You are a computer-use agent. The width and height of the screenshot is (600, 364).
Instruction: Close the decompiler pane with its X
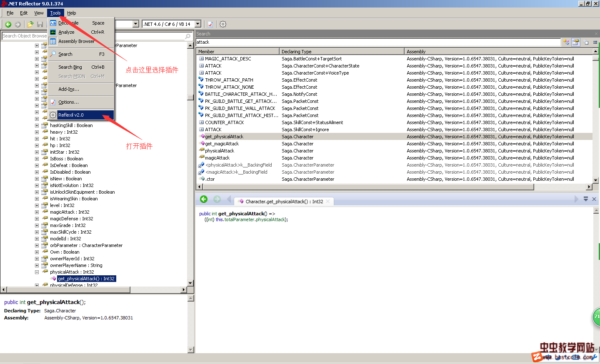tap(594, 199)
